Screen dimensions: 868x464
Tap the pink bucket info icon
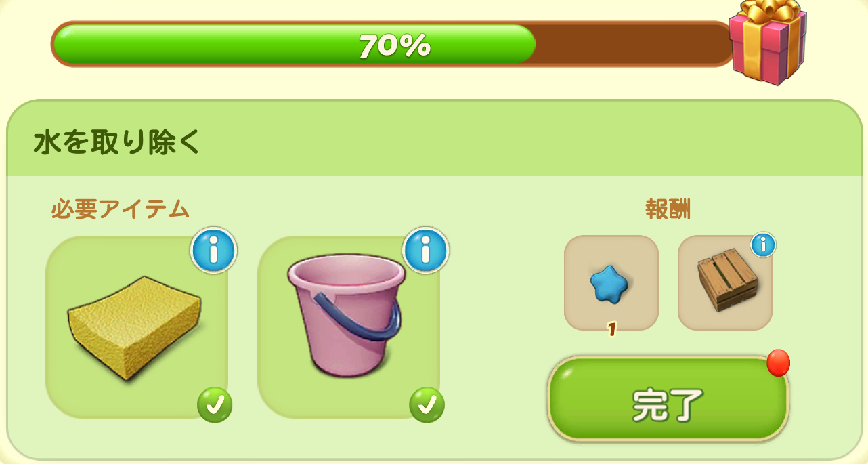coord(426,251)
